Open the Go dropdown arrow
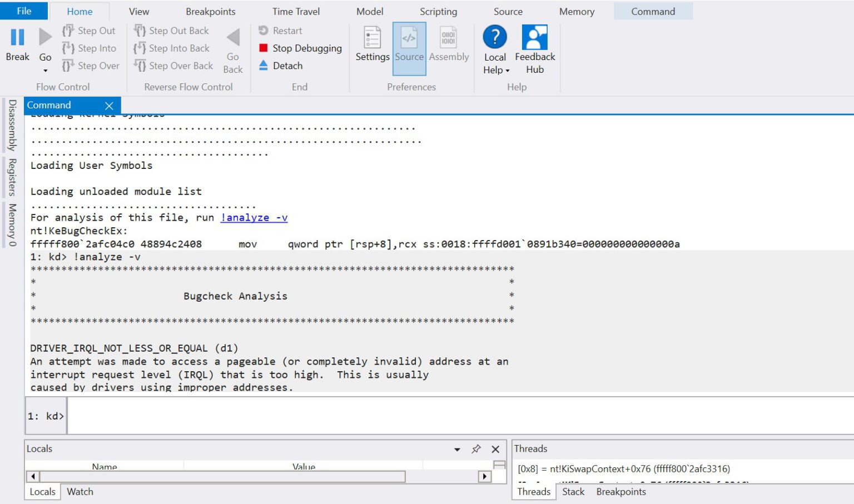The width and height of the screenshot is (854, 504). click(45, 71)
